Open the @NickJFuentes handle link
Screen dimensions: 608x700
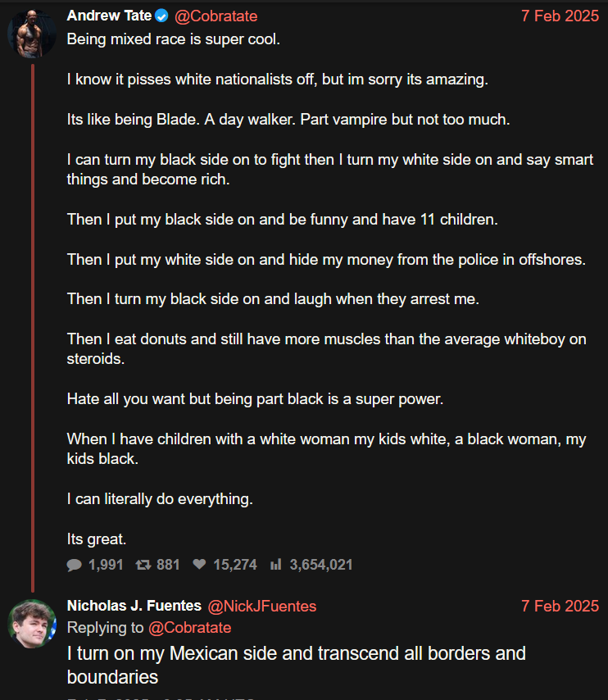click(262, 607)
